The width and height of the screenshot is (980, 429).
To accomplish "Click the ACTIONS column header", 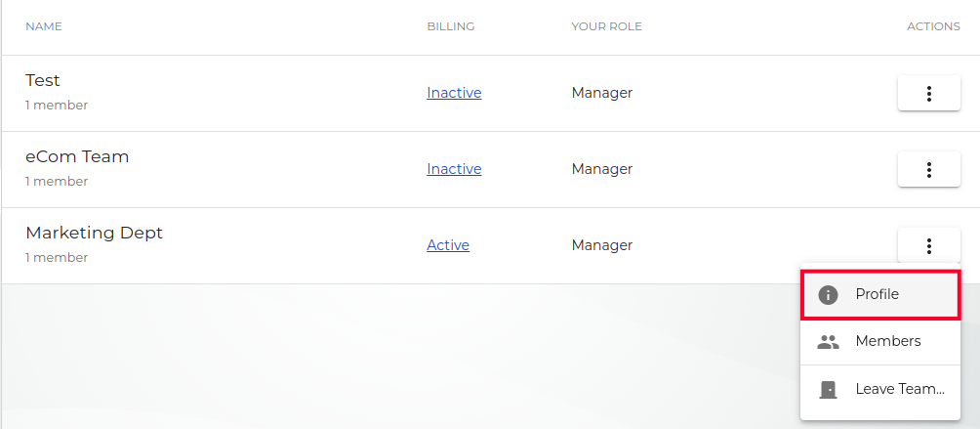I will [x=933, y=27].
